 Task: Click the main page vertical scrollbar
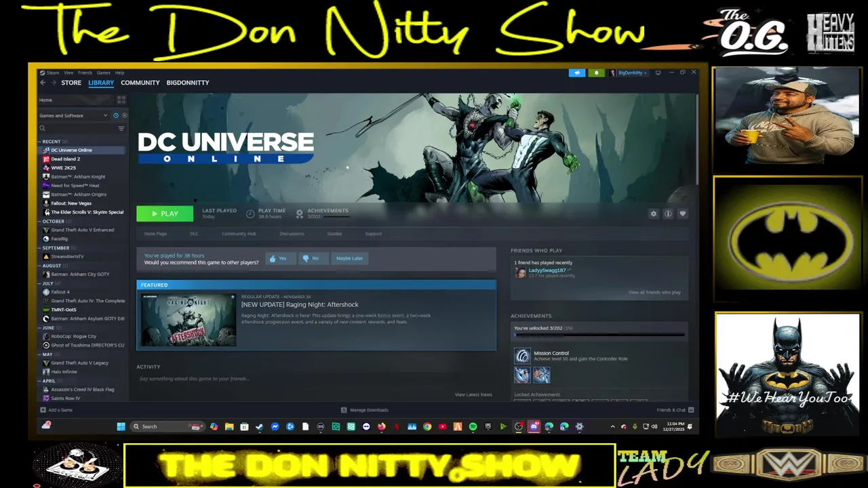coord(696,139)
